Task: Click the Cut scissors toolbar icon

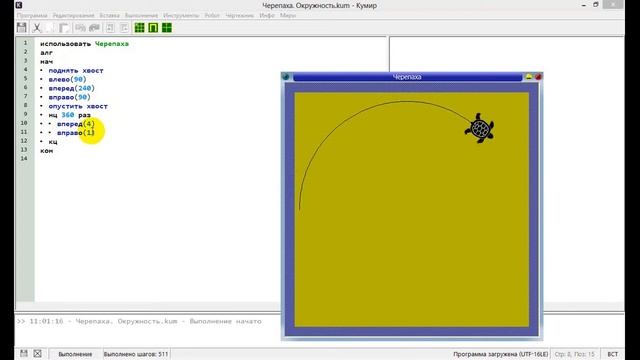Action: [x=37, y=28]
